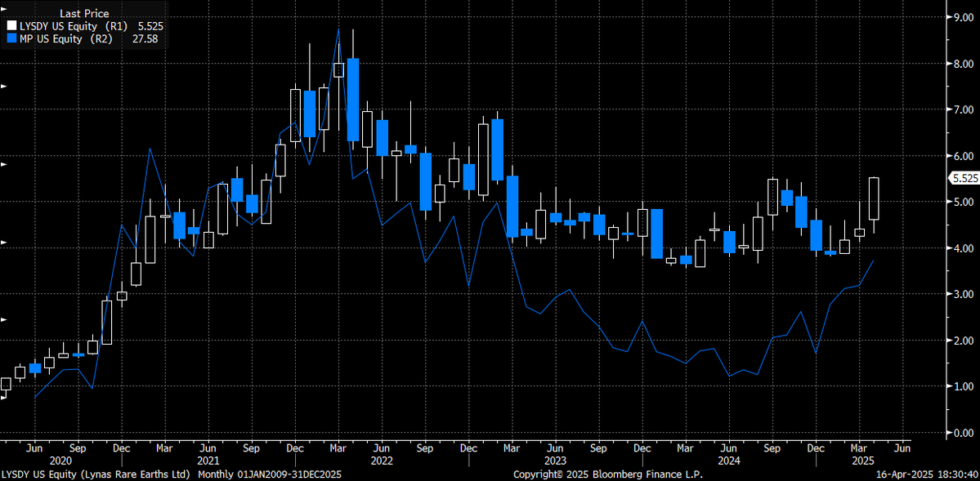
Task: Click the 2.00 y-axis label
Action: tap(963, 341)
